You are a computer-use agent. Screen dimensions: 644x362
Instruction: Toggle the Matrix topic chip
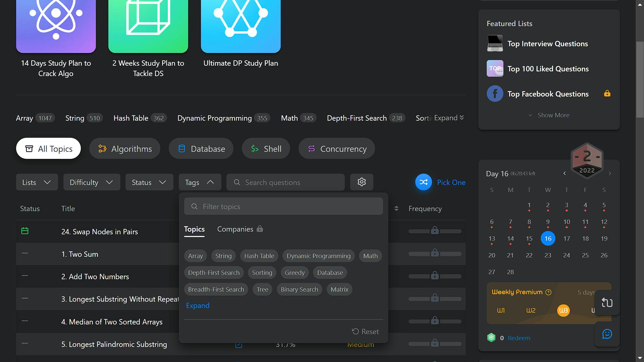[339, 289]
